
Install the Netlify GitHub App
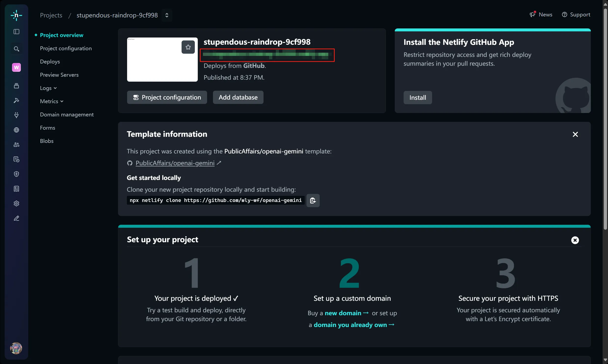coord(417,98)
